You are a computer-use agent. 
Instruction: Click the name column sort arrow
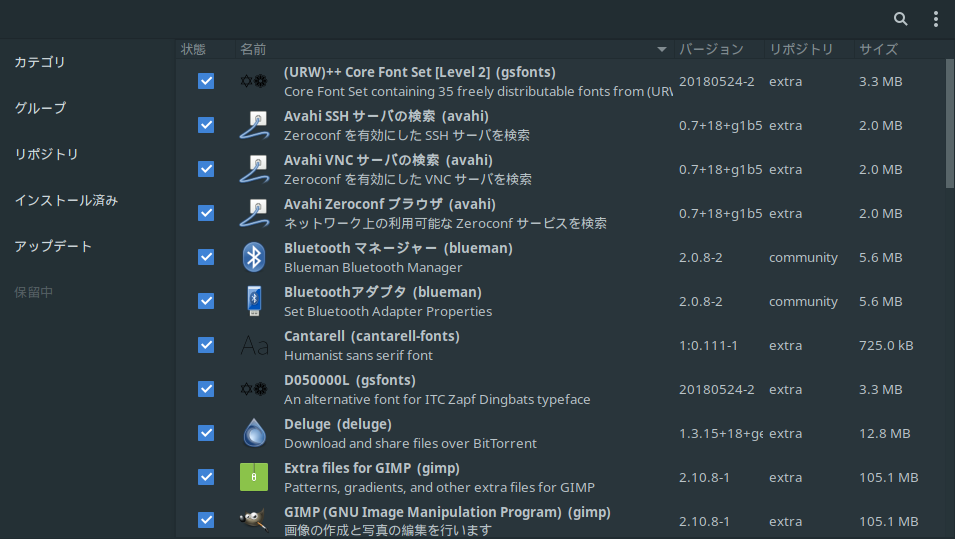661,49
